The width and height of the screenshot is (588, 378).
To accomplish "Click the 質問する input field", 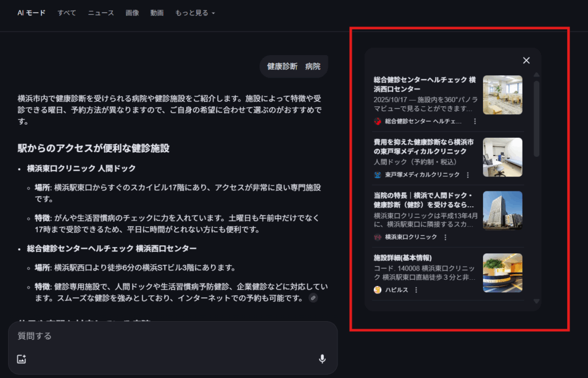I will pos(115,336).
